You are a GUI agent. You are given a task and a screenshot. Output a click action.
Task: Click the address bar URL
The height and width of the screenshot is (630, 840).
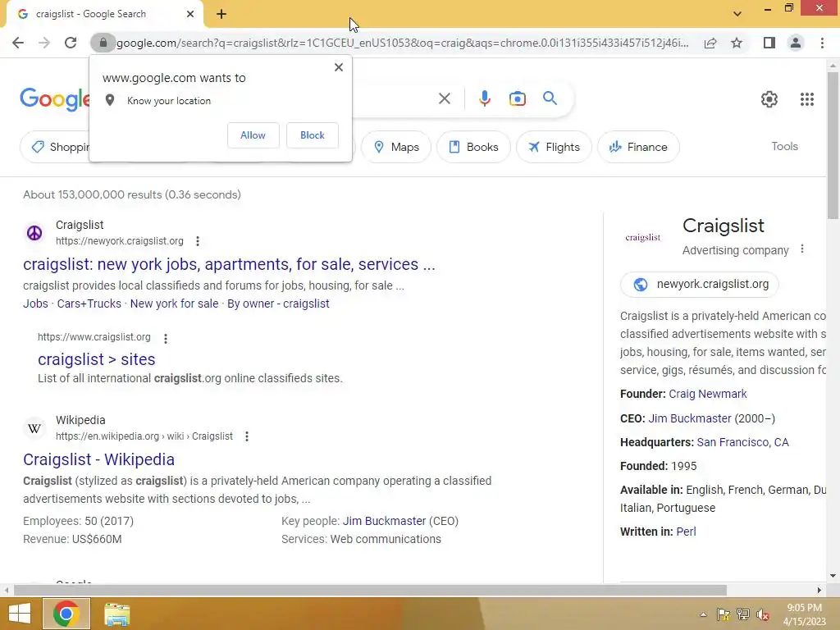[402, 43]
